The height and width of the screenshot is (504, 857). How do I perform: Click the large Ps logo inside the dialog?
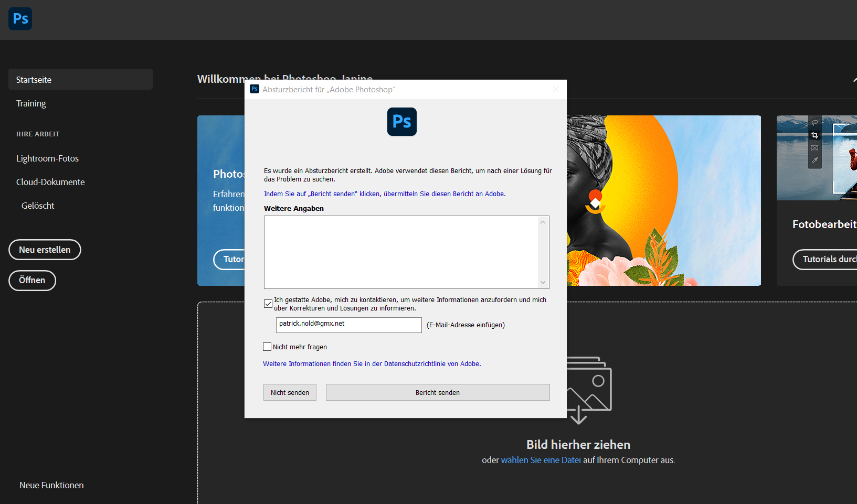401,121
